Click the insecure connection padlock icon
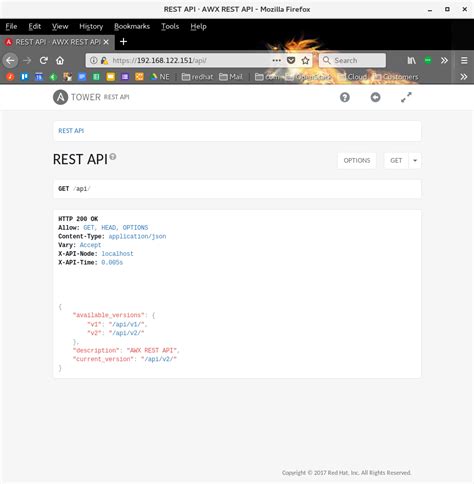The image size is (474, 484). [104, 60]
